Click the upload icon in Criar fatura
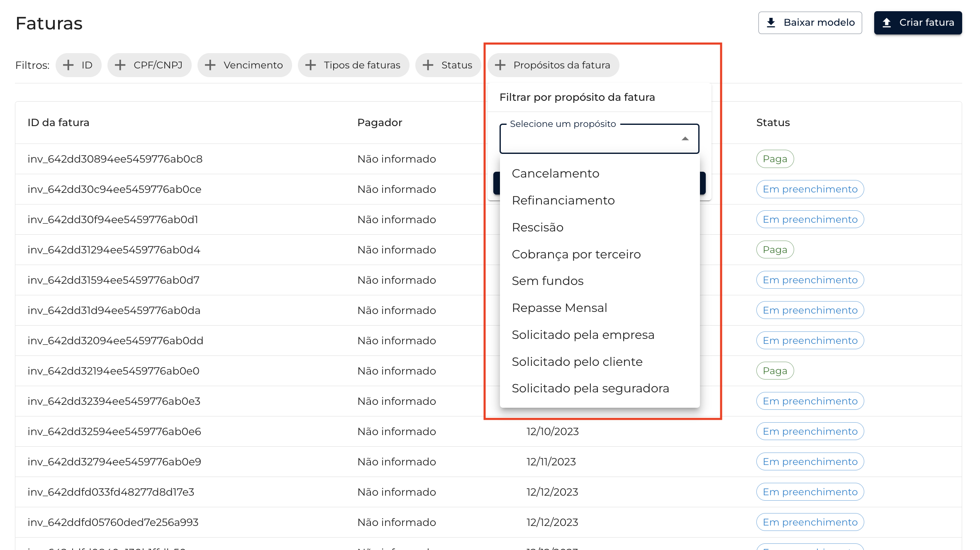Viewport: 980px width, 550px height. [887, 22]
